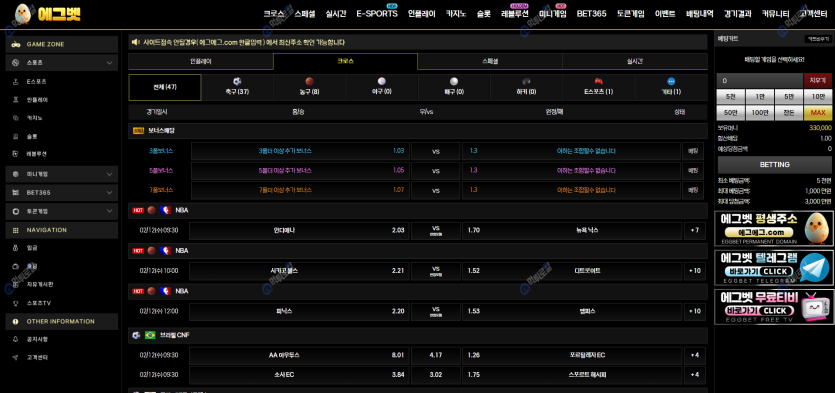
Task: Open 카지노 in the top menu
Action: tap(456, 14)
